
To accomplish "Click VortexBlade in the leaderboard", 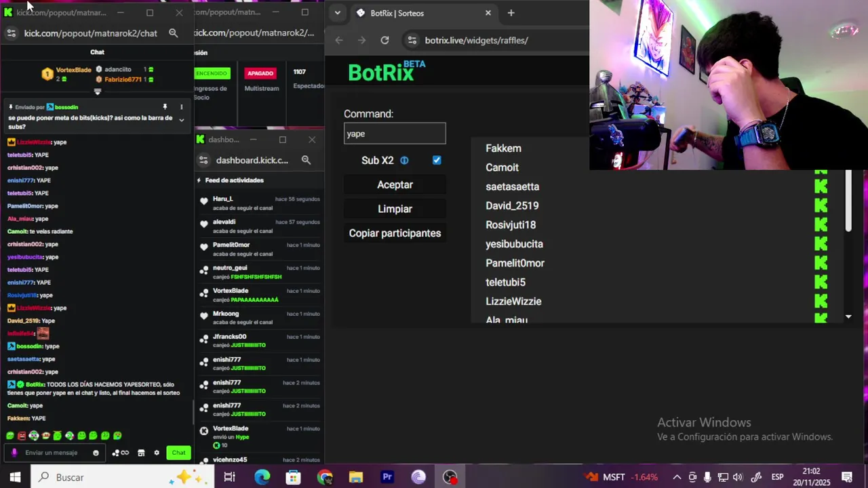I will (x=73, y=70).
